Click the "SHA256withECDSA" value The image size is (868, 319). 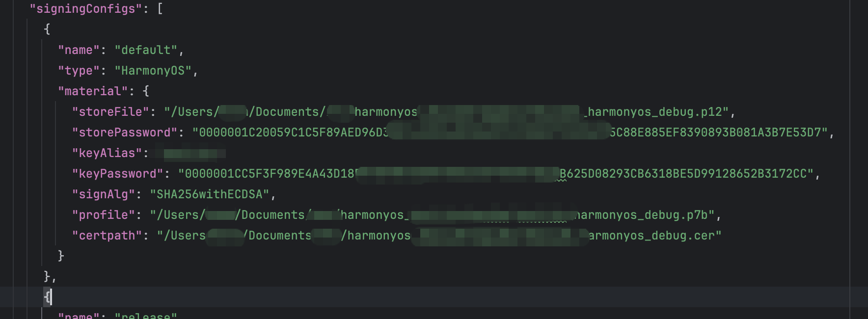click(210, 194)
